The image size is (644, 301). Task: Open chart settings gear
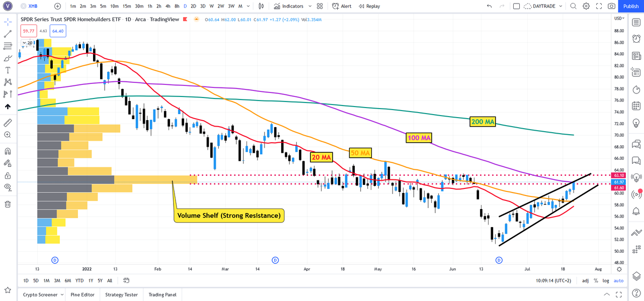tap(586, 6)
